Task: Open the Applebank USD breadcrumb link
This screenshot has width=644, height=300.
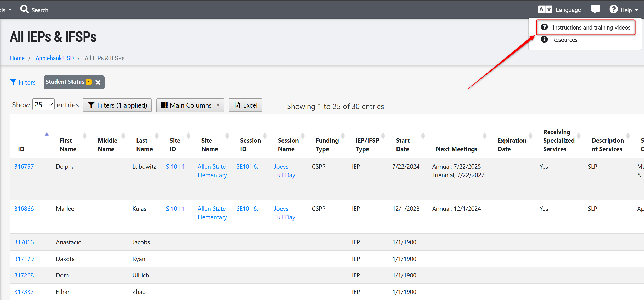Action: pyautogui.click(x=55, y=58)
